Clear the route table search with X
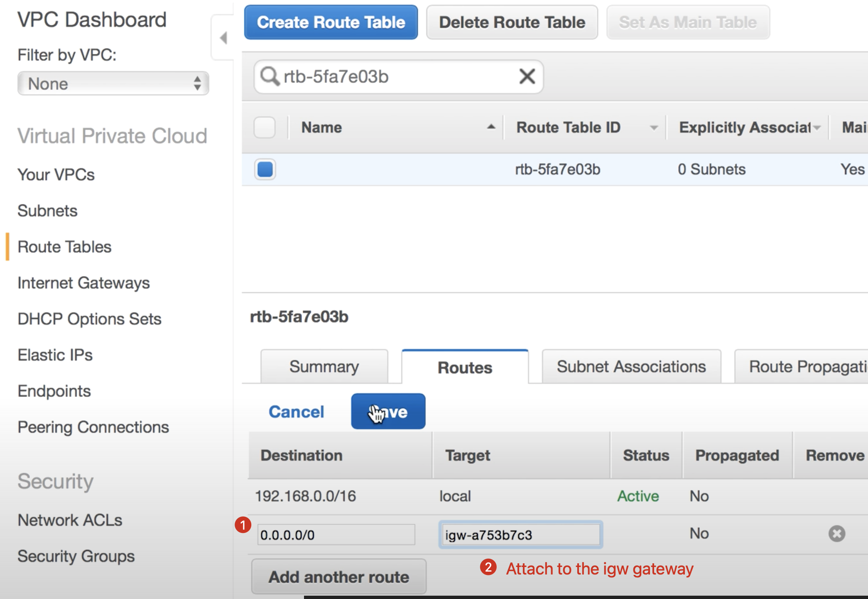 (x=527, y=76)
